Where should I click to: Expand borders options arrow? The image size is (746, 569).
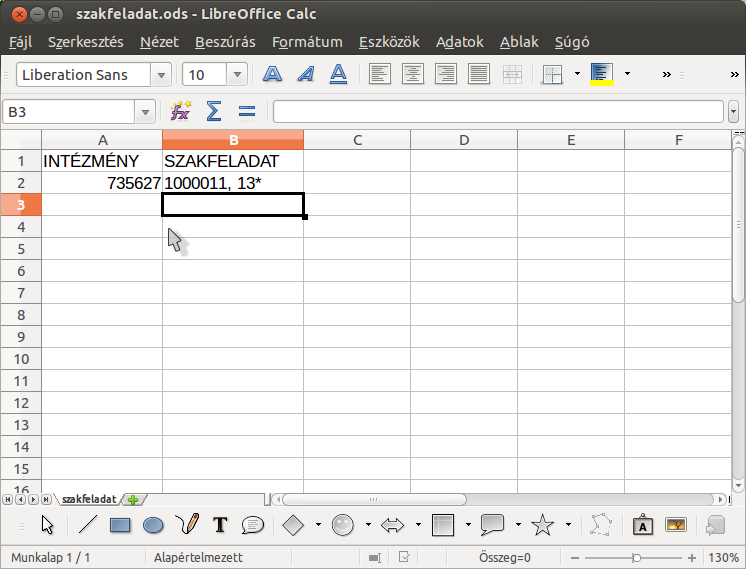tap(577, 74)
